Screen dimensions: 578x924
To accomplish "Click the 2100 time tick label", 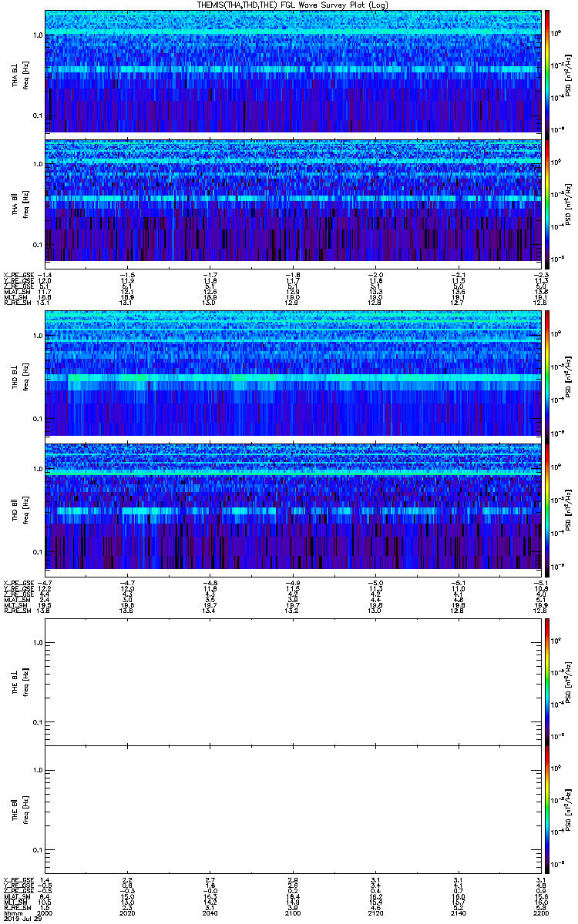I will coord(293,914).
